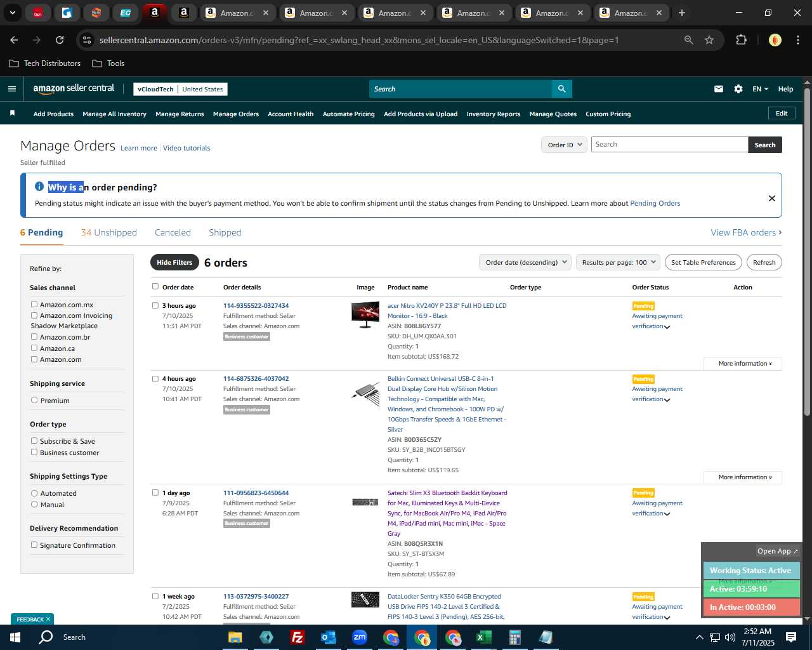Expand status details for order 114-6875326-4037042

pos(667,400)
